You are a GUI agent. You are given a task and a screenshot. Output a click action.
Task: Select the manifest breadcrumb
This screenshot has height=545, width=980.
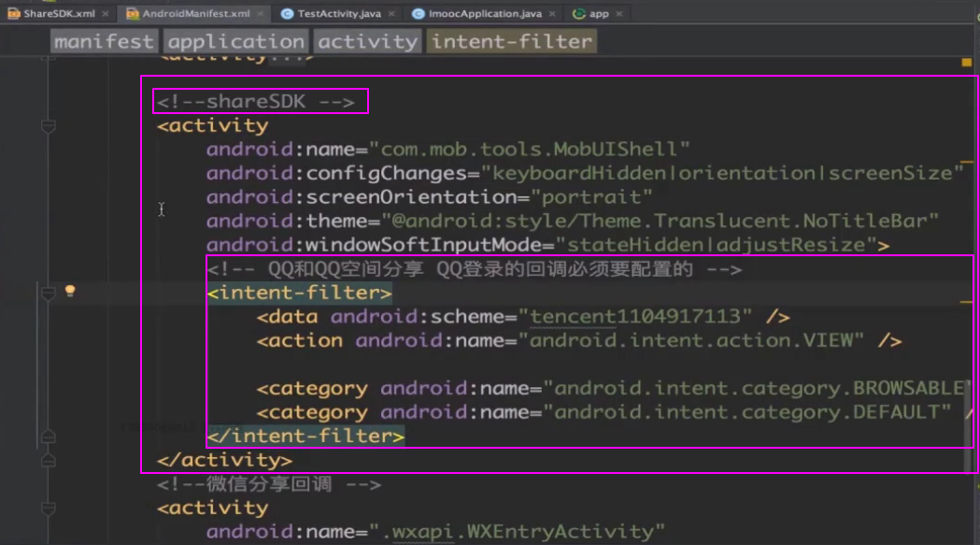pos(104,41)
